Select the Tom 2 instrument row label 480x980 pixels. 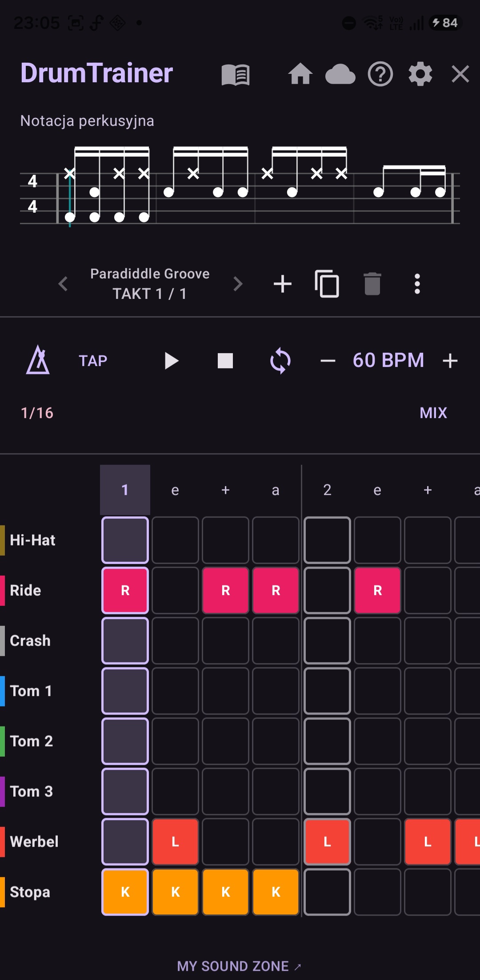tap(32, 741)
